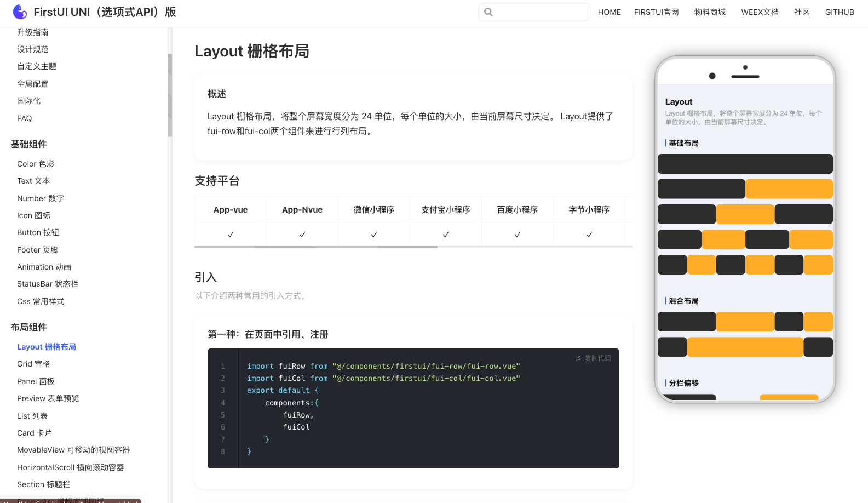
Task: Go to 物料商城 in the top nav
Action: click(710, 12)
